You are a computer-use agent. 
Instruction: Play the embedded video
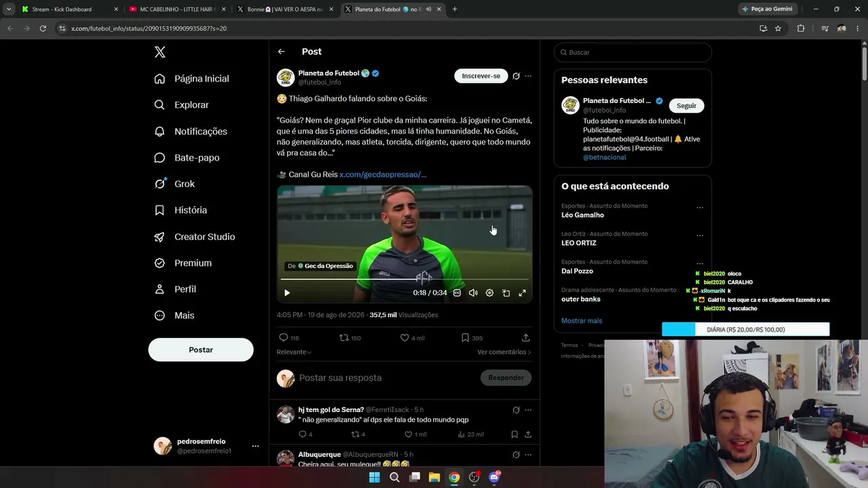tap(287, 293)
